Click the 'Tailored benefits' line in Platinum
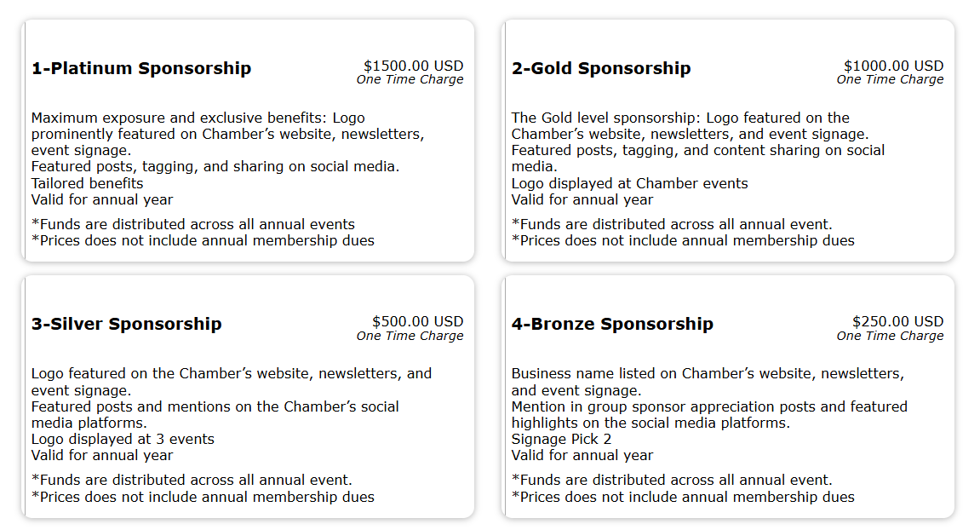The height and width of the screenshot is (530, 980). (x=88, y=183)
